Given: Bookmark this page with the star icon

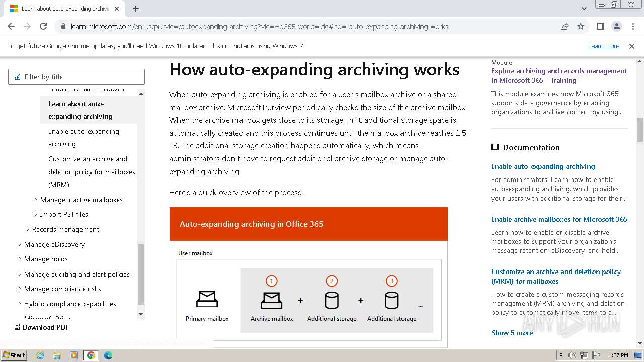Looking at the screenshot, I should coord(581,26).
